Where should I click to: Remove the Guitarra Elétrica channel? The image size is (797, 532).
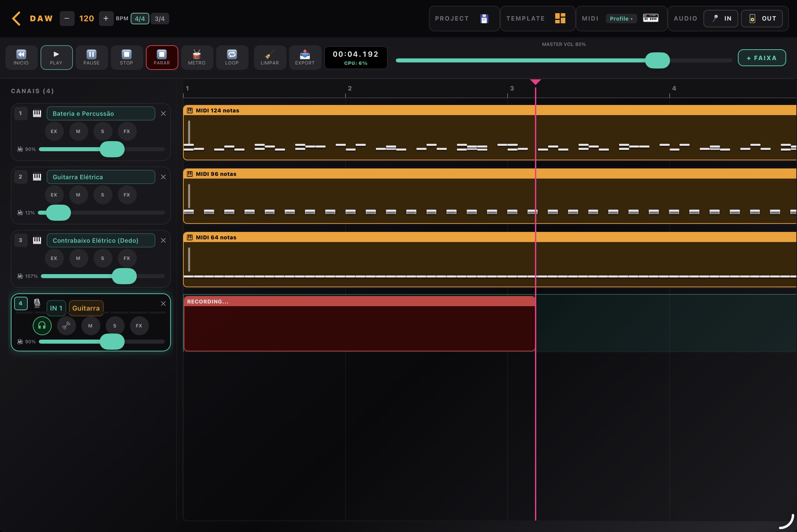pos(163,177)
